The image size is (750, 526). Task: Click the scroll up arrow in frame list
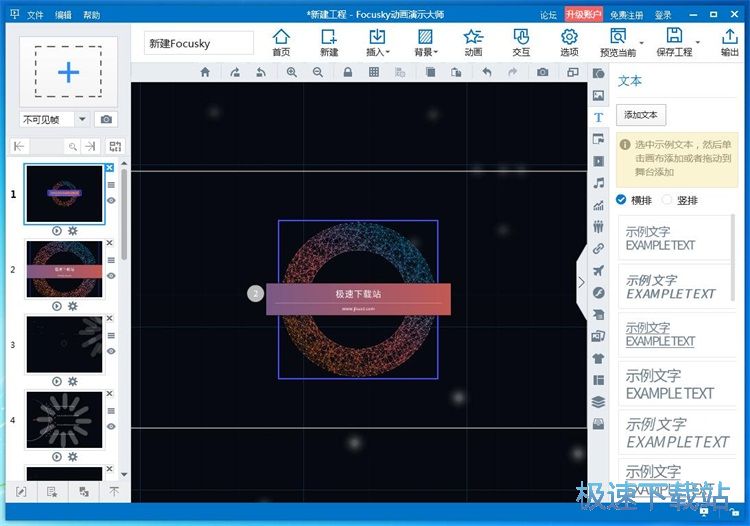(x=124, y=163)
